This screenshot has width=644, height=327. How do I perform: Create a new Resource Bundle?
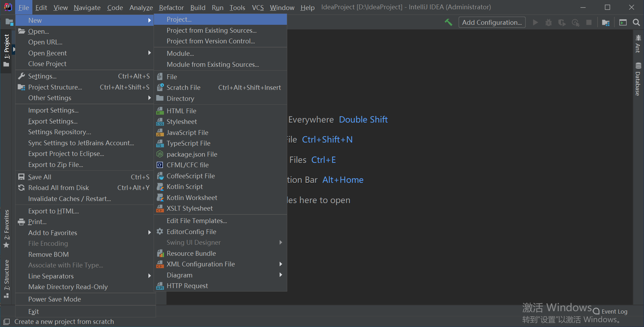coord(220,253)
